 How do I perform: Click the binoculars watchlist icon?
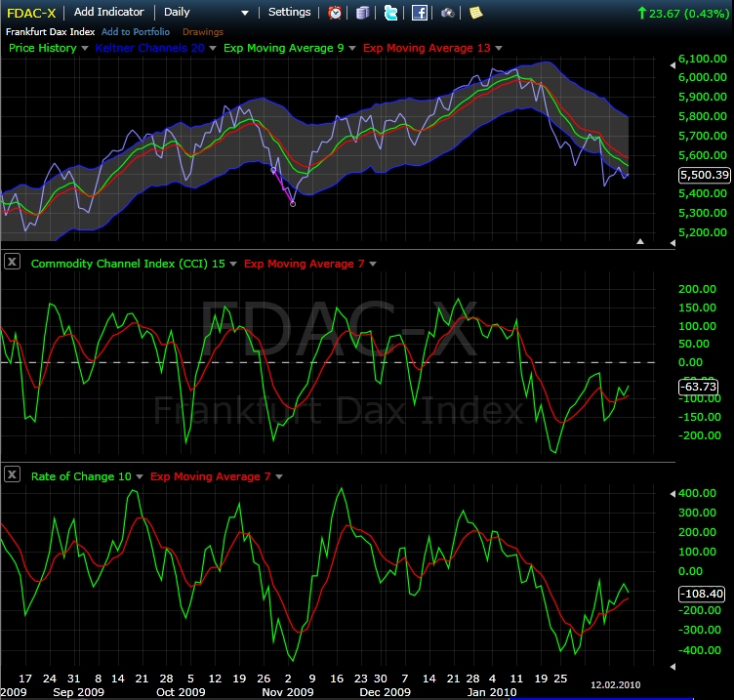coord(447,13)
